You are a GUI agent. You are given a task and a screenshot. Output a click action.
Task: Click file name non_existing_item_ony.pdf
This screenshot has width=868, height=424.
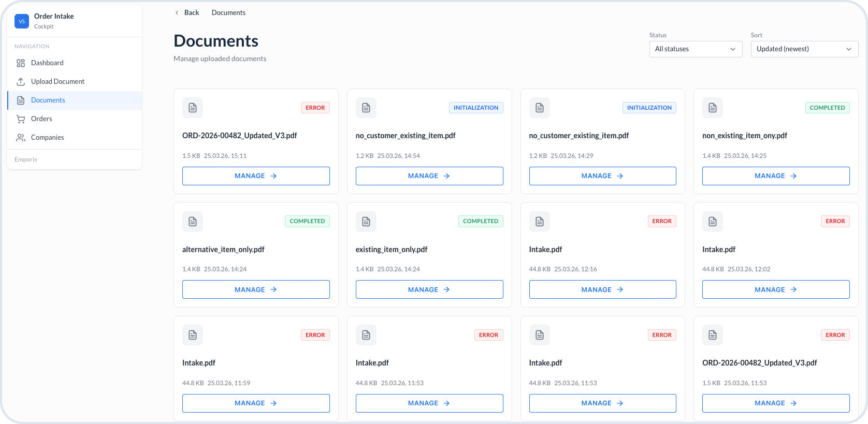[x=745, y=136]
